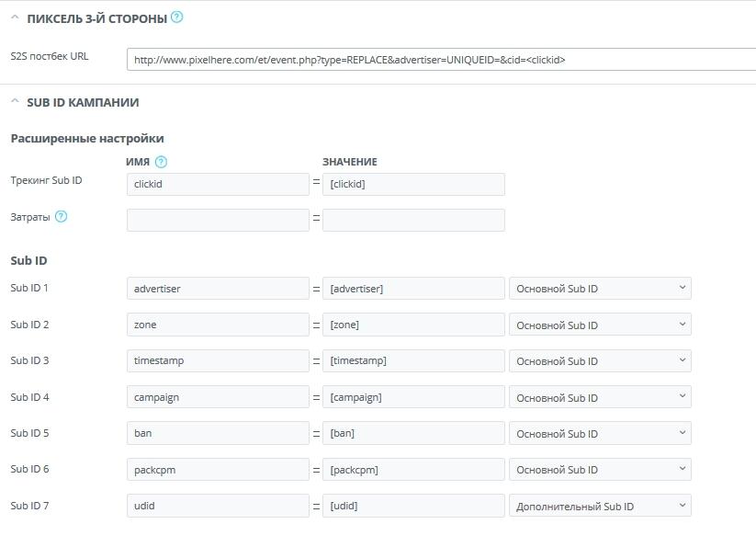The width and height of the screenshot is (756, 536).
Task: Click the udid name field
Action: click(218, 506)
